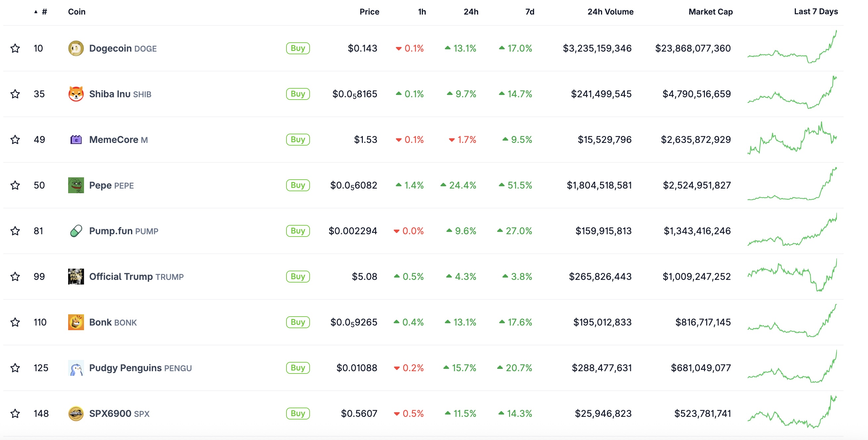The image size is (868, 440).
Task: Click the Shiba Inu coin logo
Action: pos(76,94)
